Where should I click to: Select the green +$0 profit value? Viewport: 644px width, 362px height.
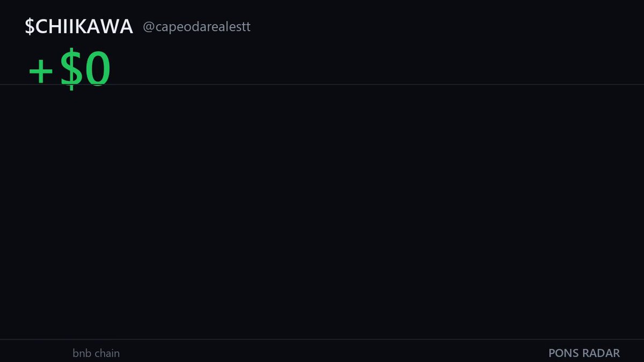pos(69,70)
